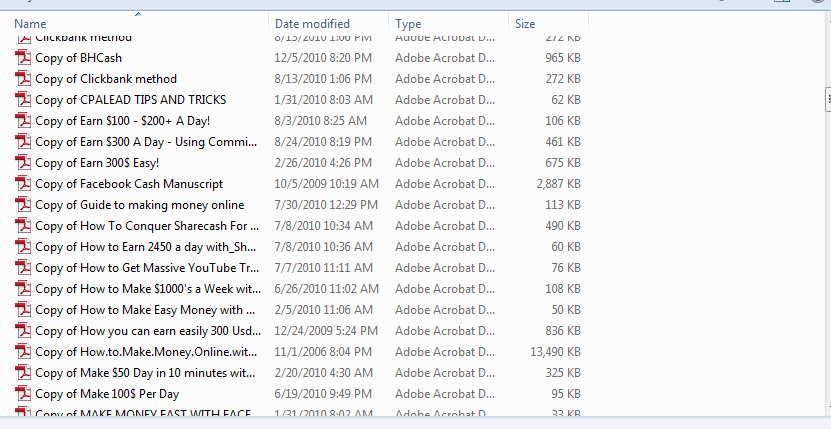
Task: Click PDF icon of Copy of Clickbank method
Action: 23,78
